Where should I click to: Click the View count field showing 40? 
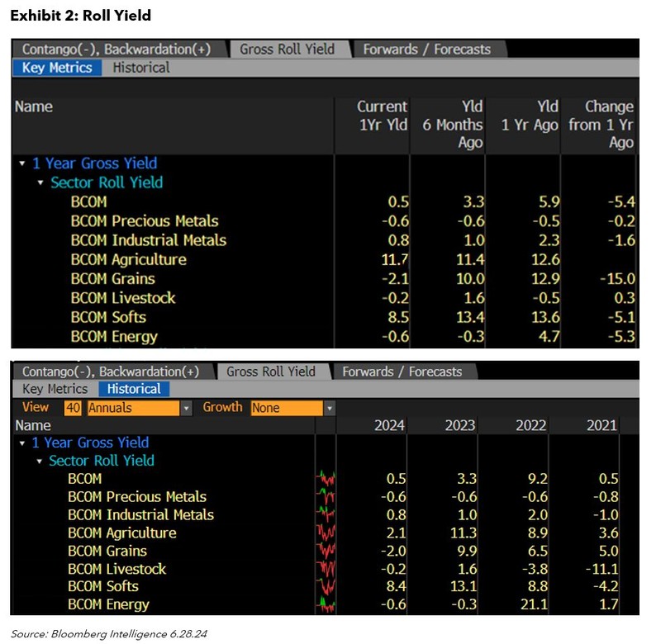pos(73,408)
